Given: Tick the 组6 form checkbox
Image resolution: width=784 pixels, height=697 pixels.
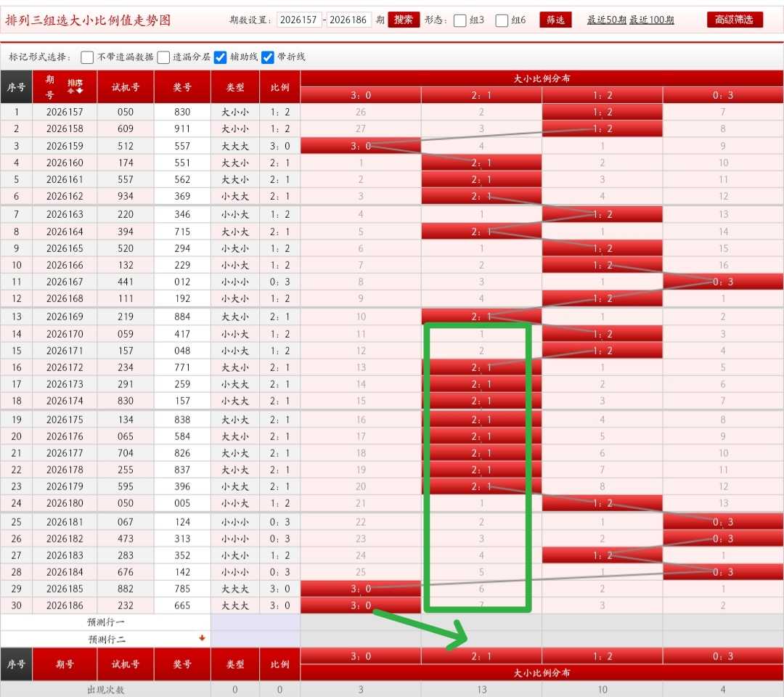Looking at the screenshot, I should (502, 20).
